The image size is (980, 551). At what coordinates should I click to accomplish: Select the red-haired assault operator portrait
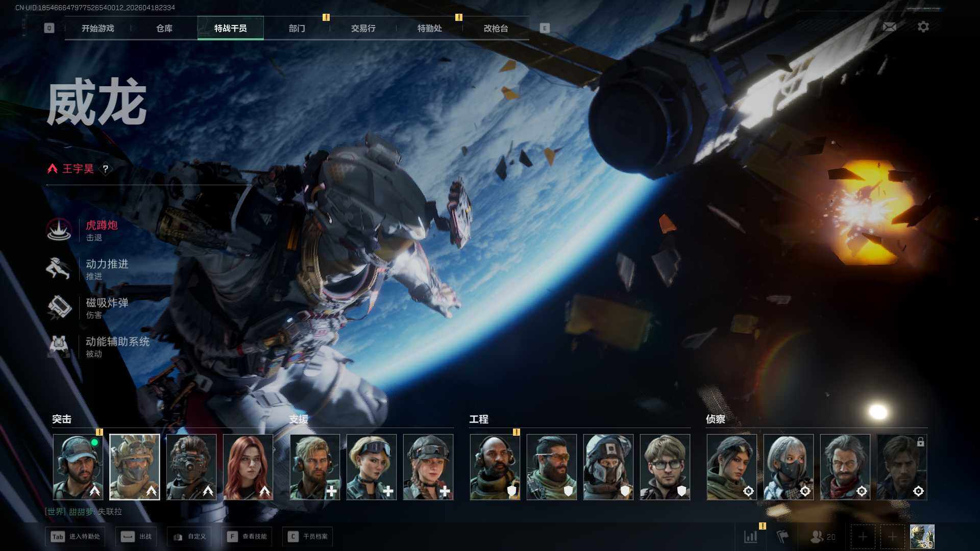[x=248, y=467]
